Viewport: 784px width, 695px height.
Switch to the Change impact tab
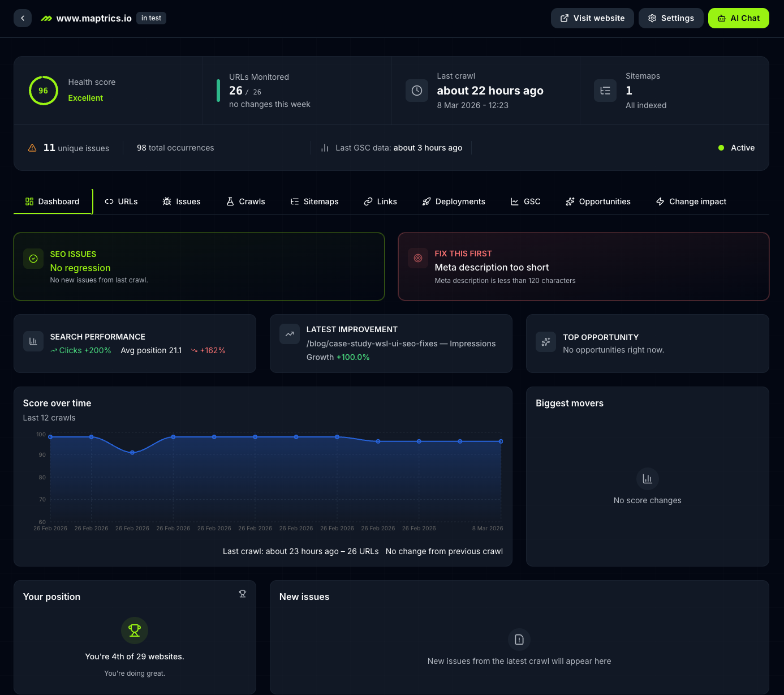coord(691,201)
